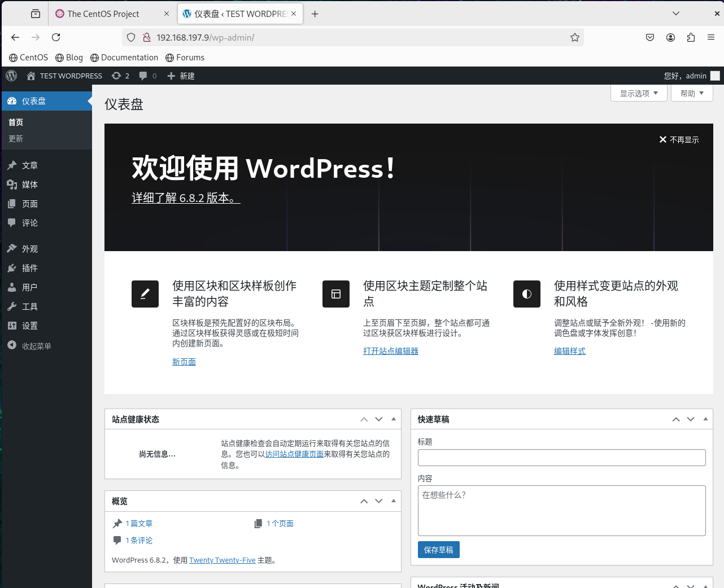The width and height of the screenshot is (724, 588).
Task: Close The CentOS Project tab
Action: point(167,14)
